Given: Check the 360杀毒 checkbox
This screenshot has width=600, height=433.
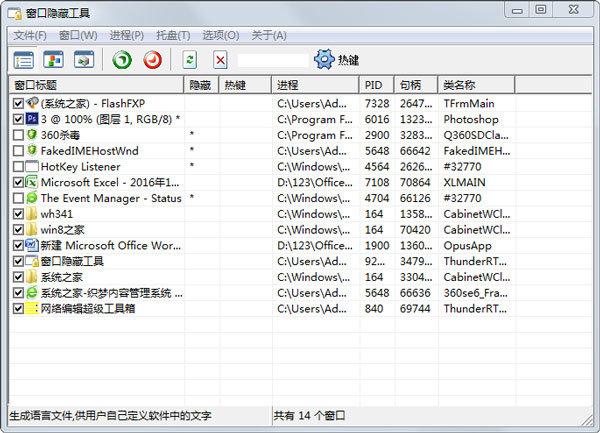Looking at the screenshot, I should [x=18, y=135].
